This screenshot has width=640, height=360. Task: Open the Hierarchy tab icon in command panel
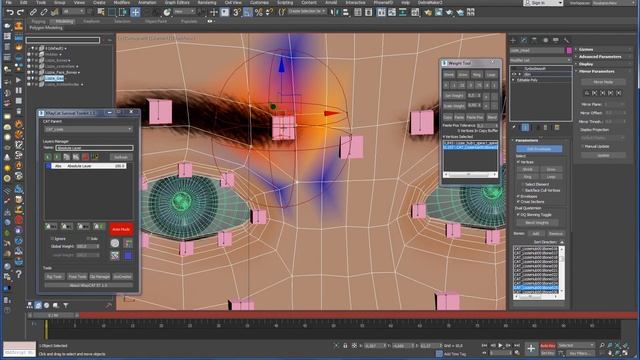coord(534,40)
